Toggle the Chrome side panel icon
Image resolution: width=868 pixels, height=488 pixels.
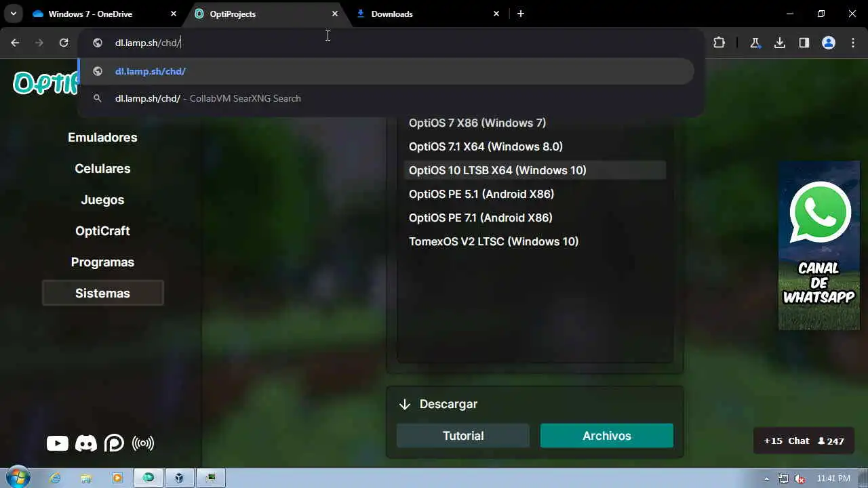pyautogui.click(x=804, y=43)
